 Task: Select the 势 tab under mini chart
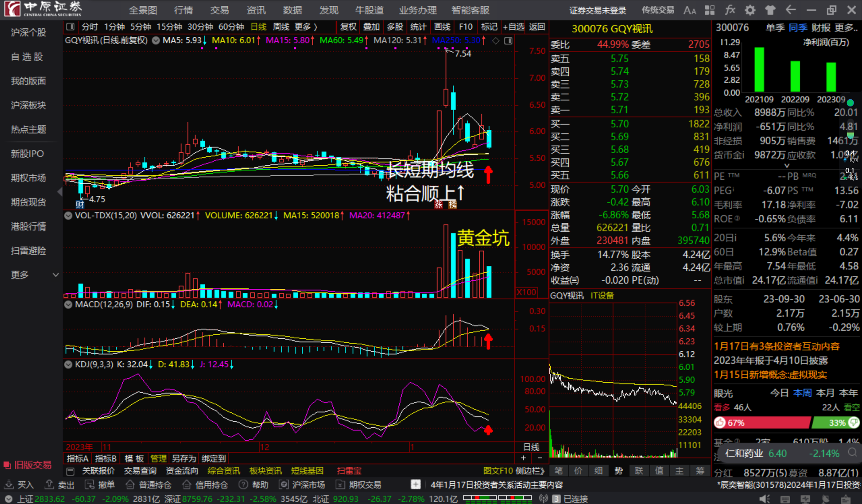tap(619, 471)
